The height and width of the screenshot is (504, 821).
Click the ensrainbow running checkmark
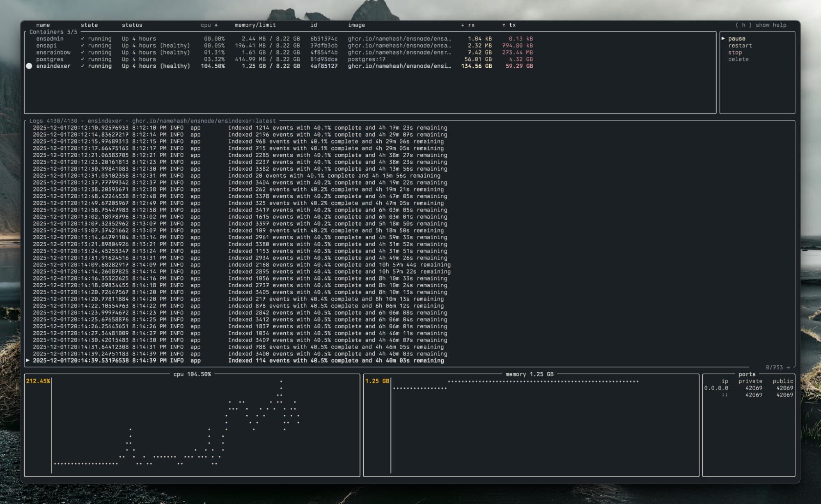[x=83, y=53]
